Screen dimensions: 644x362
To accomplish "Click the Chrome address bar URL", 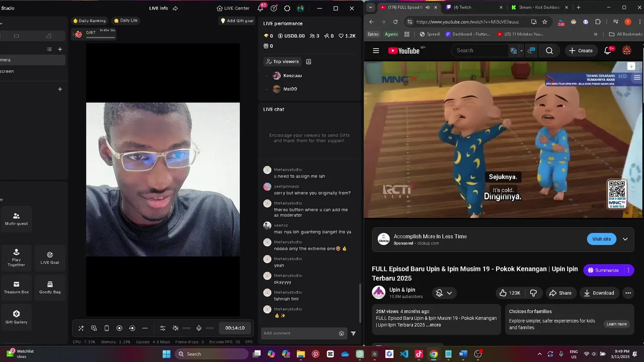I will [x=467, y=22].
